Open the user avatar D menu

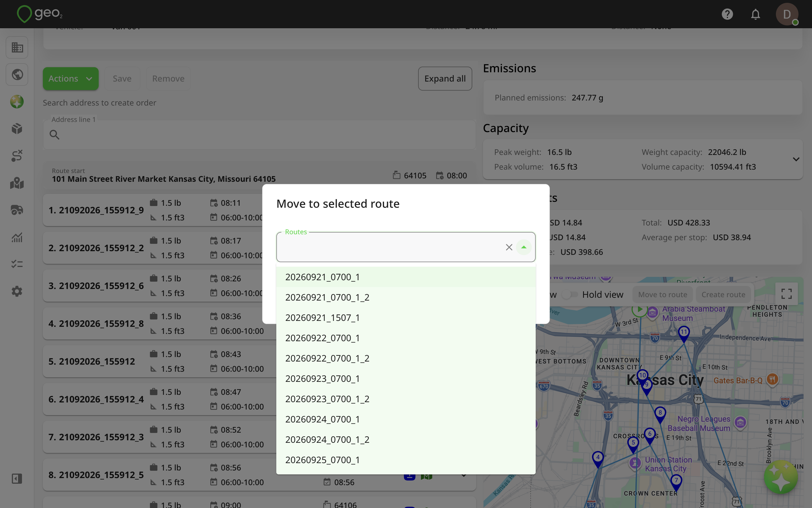787,14
